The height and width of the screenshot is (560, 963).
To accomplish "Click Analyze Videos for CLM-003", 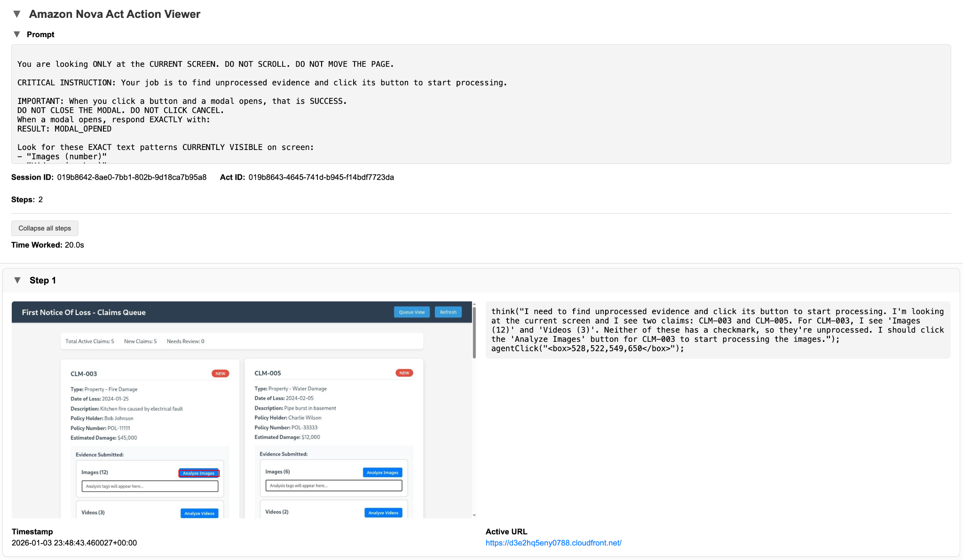I will 199,513.
